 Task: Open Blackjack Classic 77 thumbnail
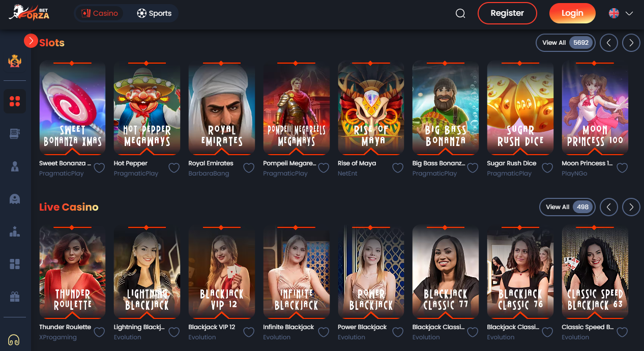pos(446,272)
